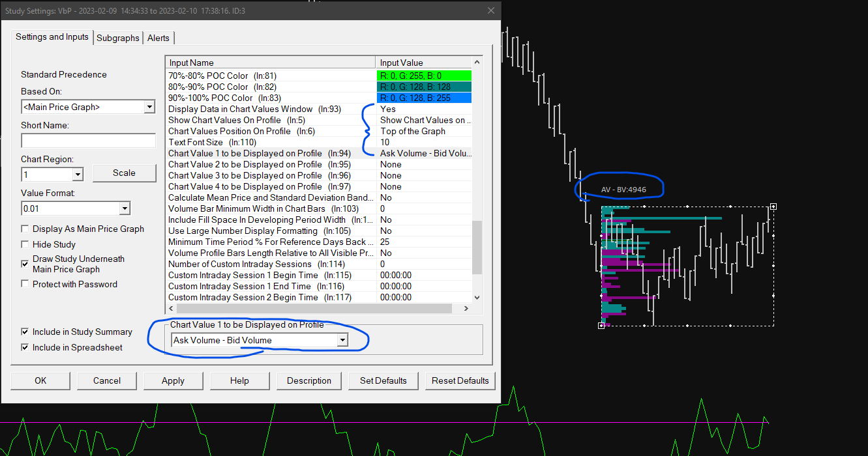The height and width of the screenshot is (456, 868).
Task: Enable Protect with Password option
Action: (x=25, y=284)
